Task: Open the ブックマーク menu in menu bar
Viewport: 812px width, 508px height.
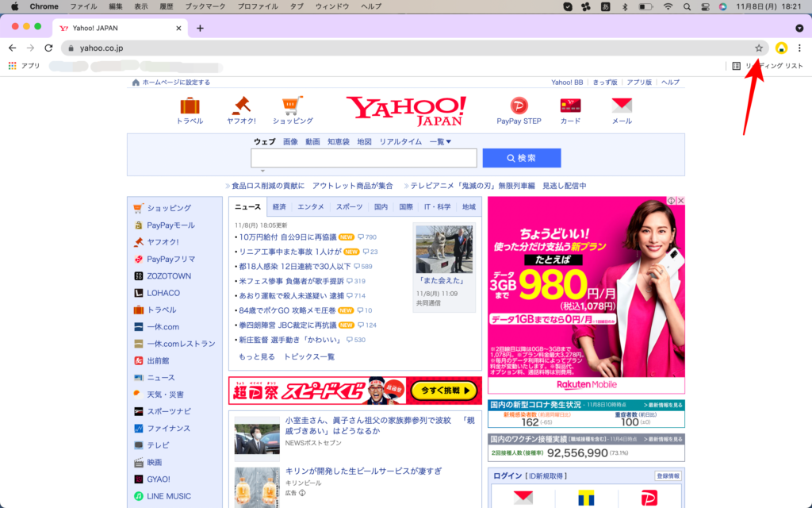Action: pyautogui.click(x=205, y=6)
